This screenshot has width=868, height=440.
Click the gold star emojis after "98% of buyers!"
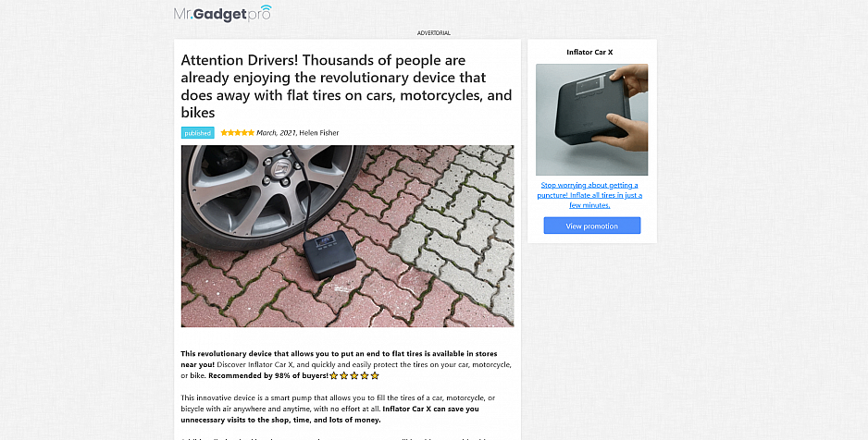(x=354, y=376)
